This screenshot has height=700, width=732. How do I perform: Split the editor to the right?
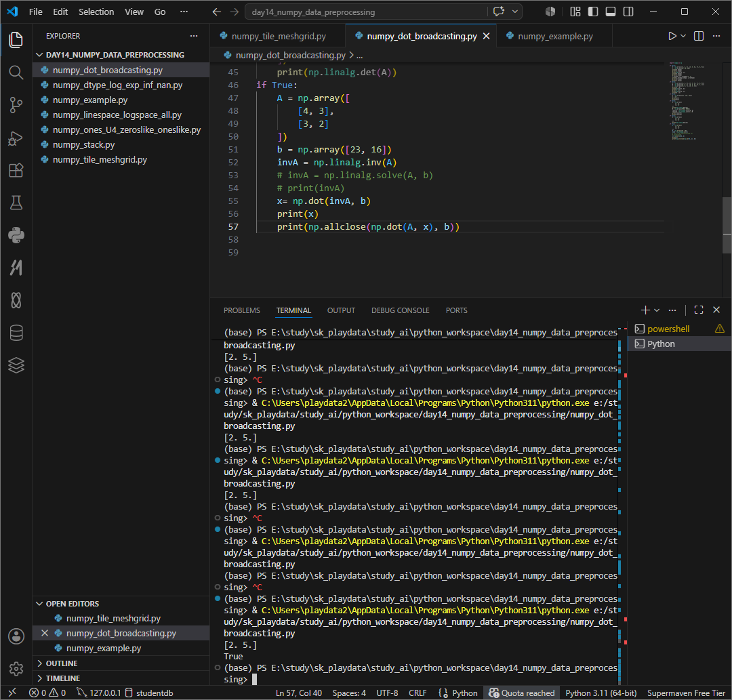(x=698, y=36)
